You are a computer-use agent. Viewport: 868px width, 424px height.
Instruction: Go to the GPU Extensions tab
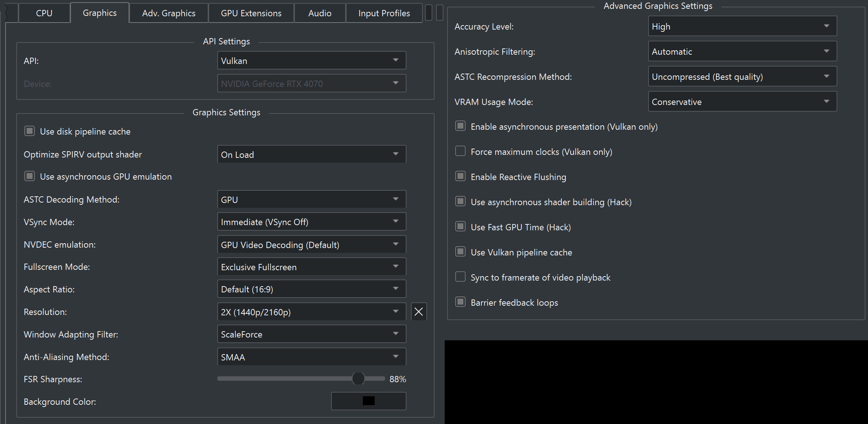click(251, 13)
